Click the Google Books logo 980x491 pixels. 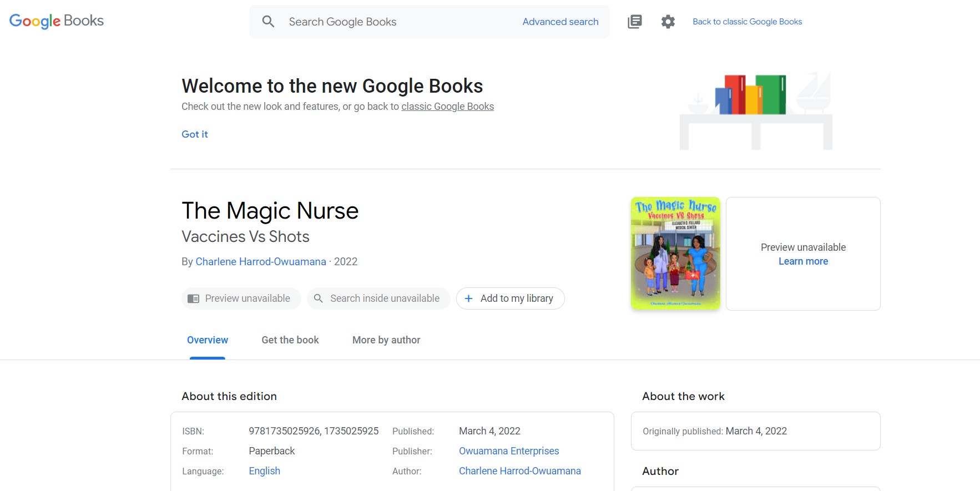pyautogui.click(x=57, y=21)
